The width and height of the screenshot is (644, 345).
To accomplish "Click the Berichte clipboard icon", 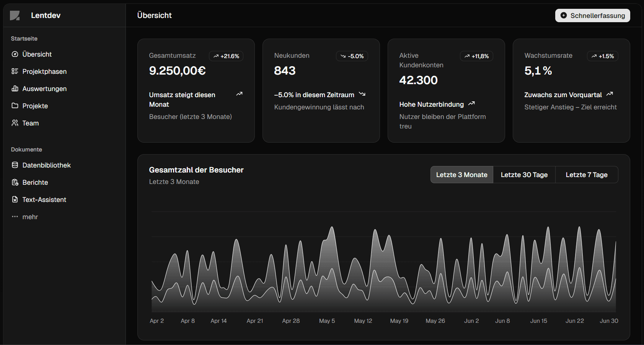I will (x=15, y=182).
